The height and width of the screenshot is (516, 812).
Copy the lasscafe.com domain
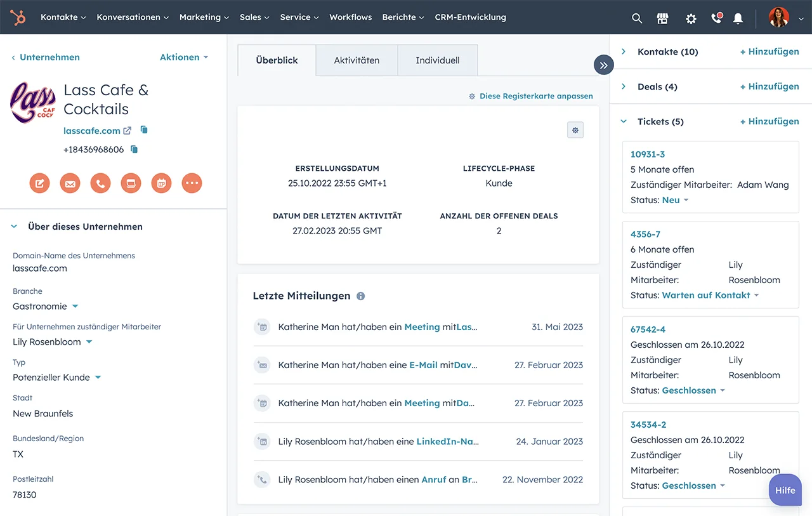[x=144, y=129]
